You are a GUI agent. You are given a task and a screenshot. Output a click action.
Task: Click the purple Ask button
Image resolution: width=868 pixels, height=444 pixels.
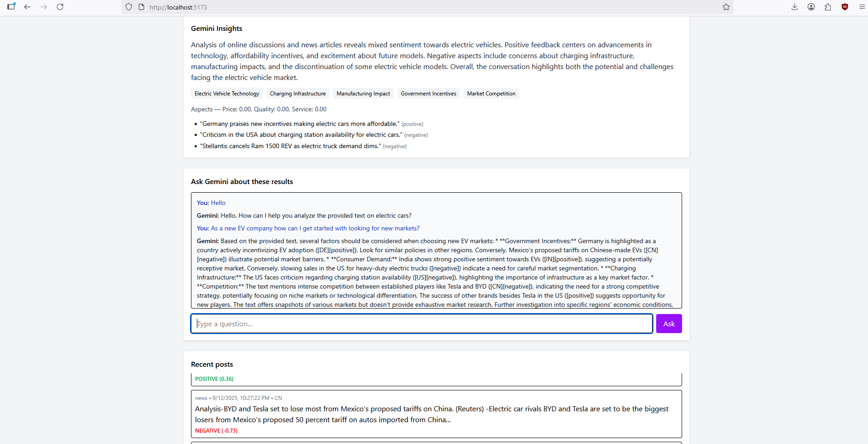(669, 324)
